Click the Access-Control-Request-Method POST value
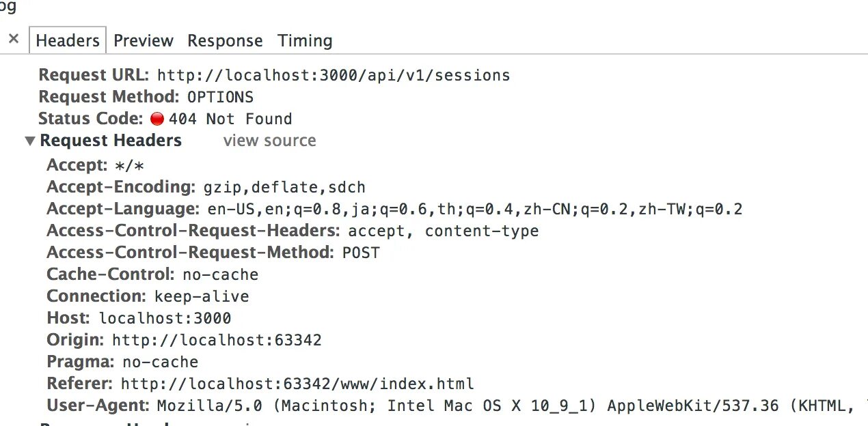Viewport: 868px width, 426px height. coord(360,253)
